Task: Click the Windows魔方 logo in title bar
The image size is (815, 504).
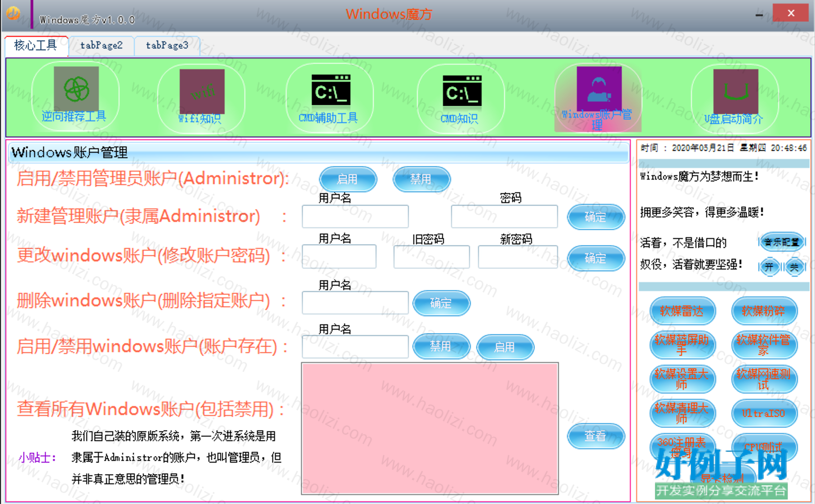Action: (x=13, y=13)
